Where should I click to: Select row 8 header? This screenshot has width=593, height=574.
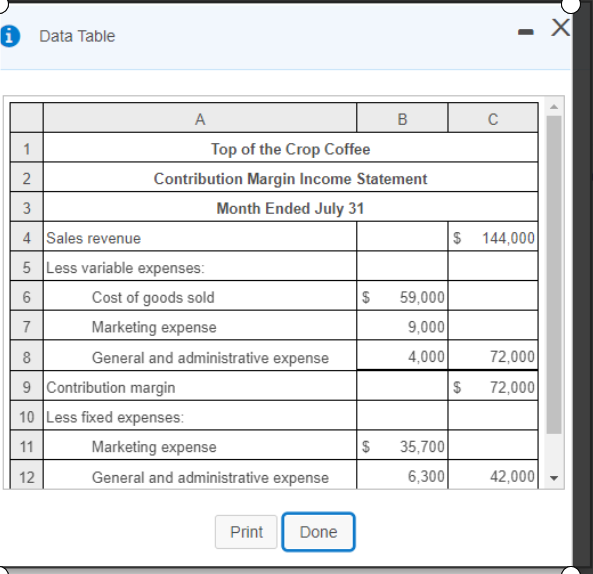tap(26, 356)
